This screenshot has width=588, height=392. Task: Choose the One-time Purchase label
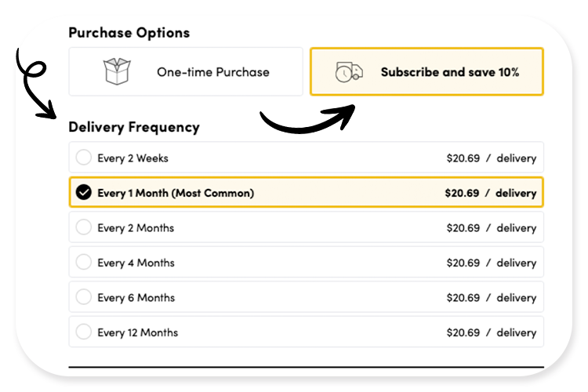(212, 72)
